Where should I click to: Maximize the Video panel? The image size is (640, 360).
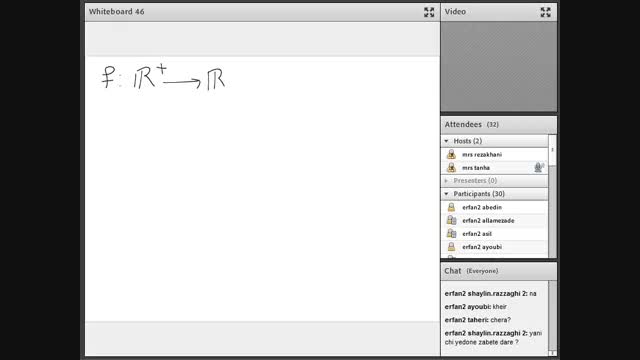(545, 12)
